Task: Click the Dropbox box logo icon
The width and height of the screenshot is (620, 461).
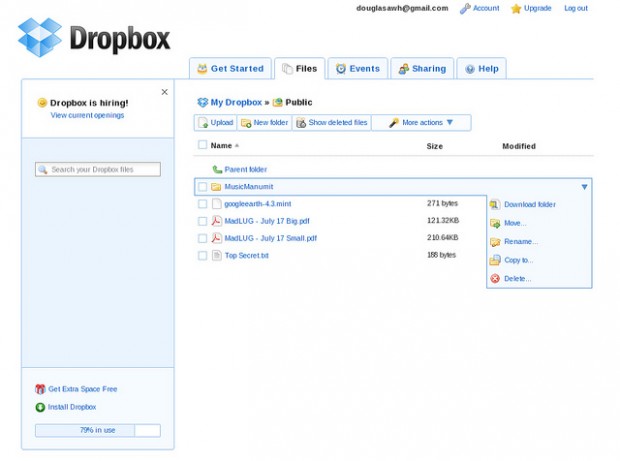Action: (x=40, y=37)
